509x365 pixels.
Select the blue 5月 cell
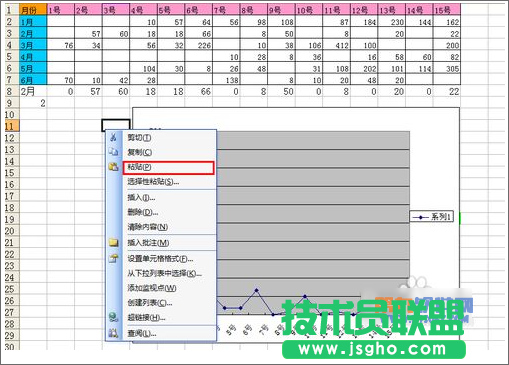tap(33, 68)
